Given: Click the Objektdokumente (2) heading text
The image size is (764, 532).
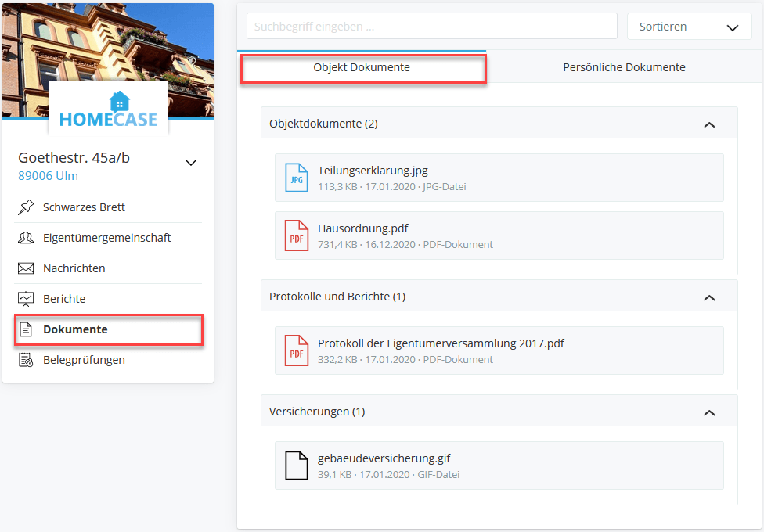Looking at the screenshot, I should (x=323, y=124).
